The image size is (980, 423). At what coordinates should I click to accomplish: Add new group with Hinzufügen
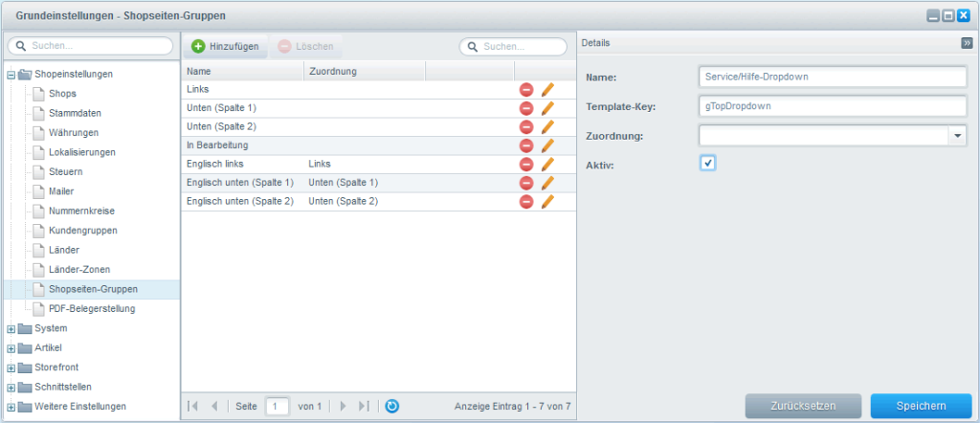225,46
